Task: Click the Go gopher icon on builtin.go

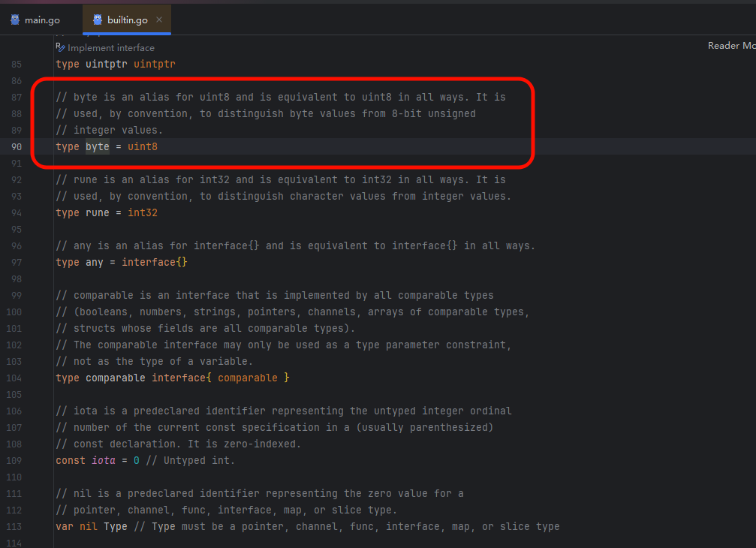Action: 98,20
